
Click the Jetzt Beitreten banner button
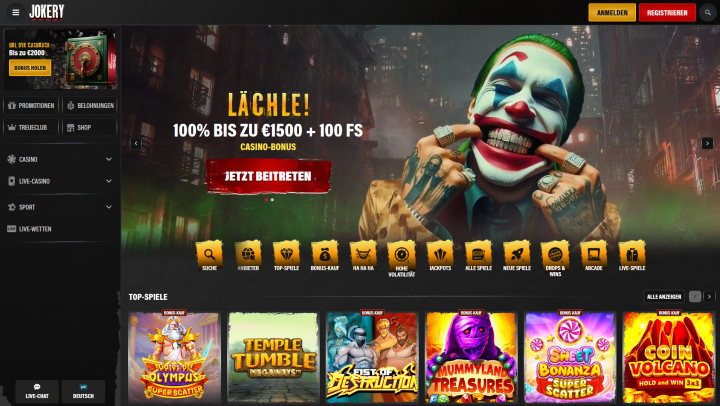(268, 176)
